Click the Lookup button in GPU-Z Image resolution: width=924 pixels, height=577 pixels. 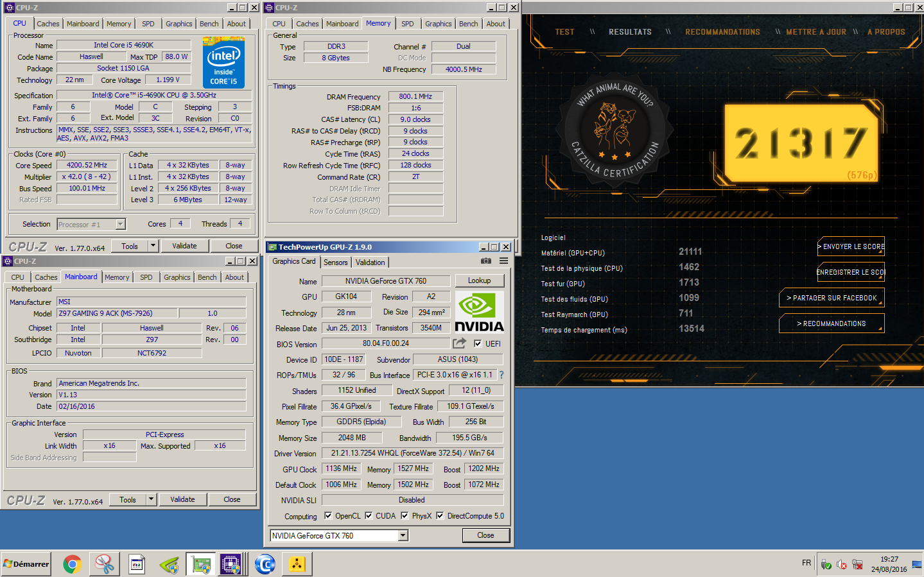479,280
